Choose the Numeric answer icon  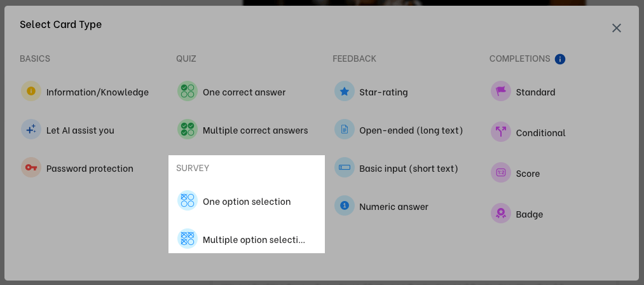click(344, 206)
